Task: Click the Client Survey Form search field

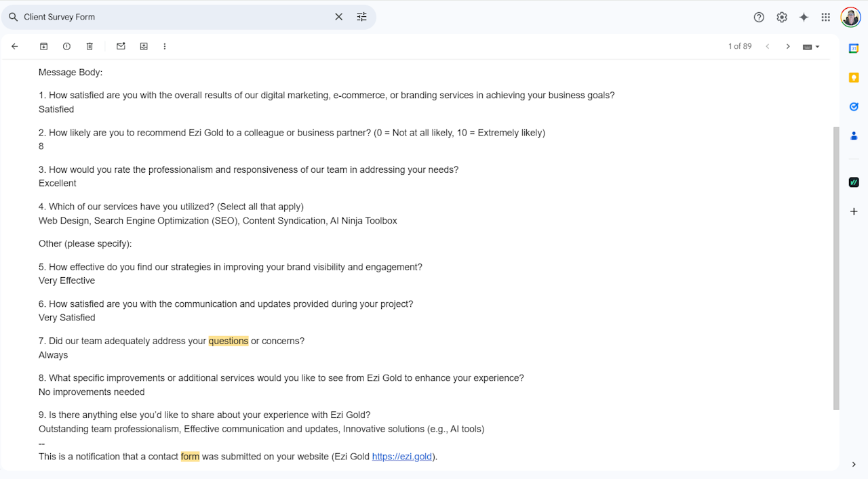Action: (176, 17)
